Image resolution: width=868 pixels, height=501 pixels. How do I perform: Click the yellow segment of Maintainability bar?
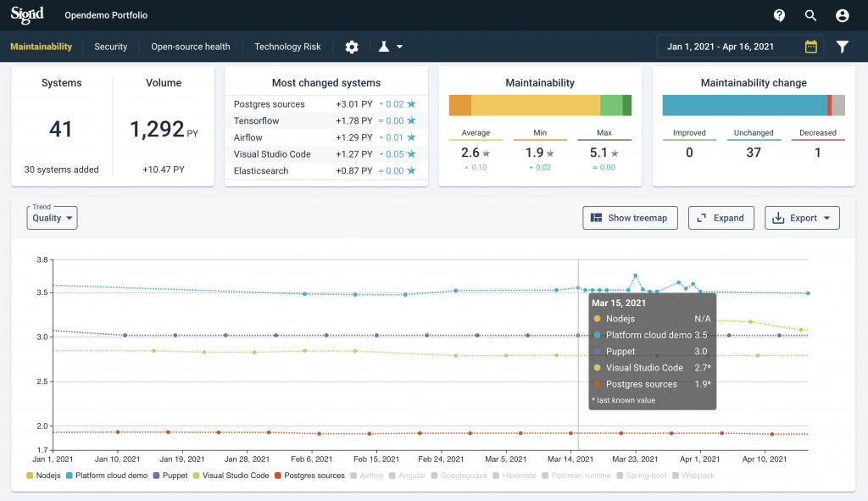[536, 105]
